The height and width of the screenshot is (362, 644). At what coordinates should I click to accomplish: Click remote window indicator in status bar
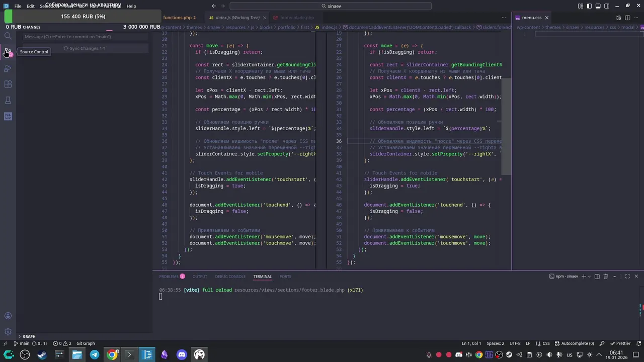[5, 343]
